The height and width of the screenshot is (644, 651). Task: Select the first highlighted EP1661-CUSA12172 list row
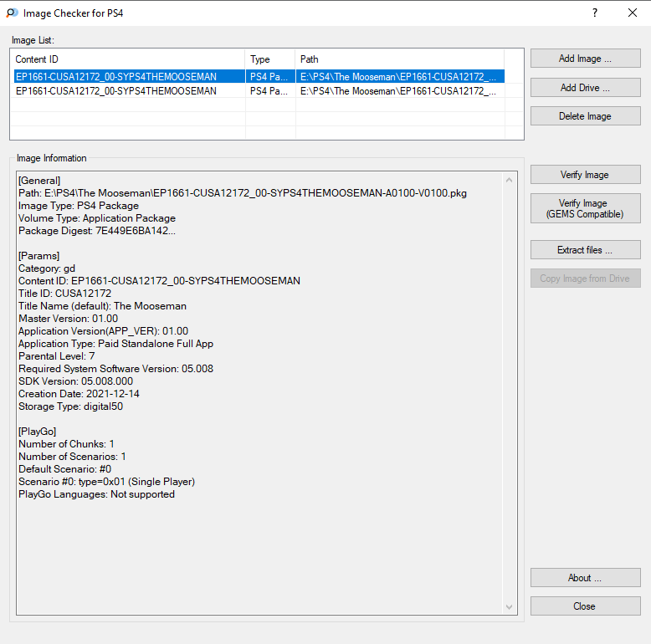click(x=259, y=77)
